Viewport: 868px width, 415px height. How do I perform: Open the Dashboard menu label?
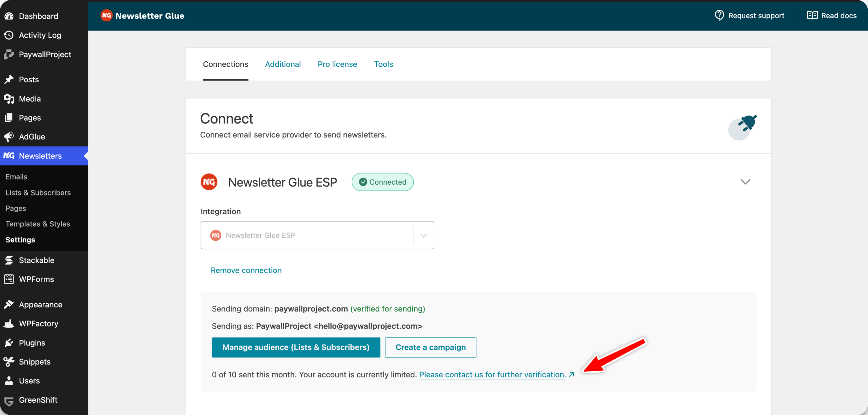coord(39,16)
